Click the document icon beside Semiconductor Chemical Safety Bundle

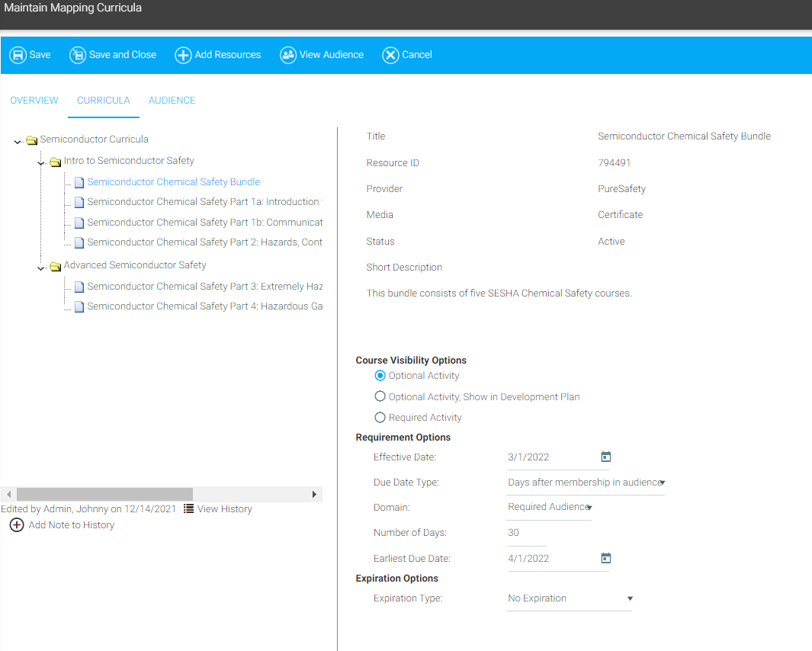(79, 182)
